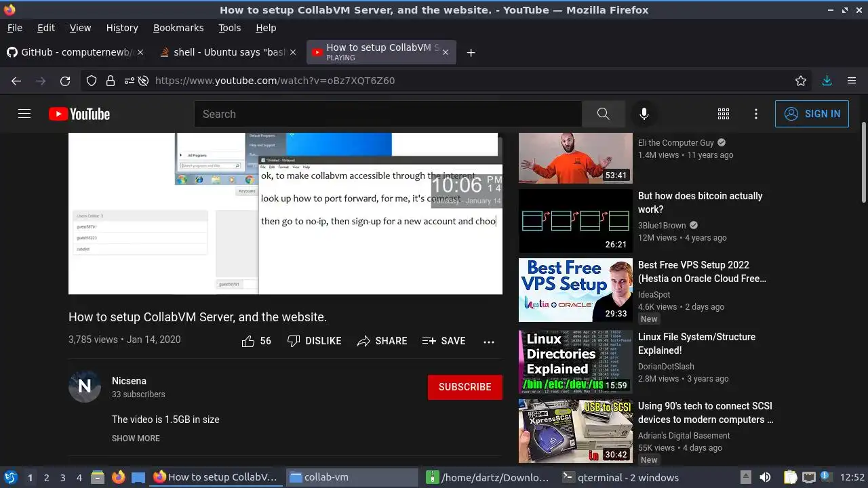This screenshot has height=488, width=868.
Task: Reload the page with refresh icon
Action: tap(65, 81)
